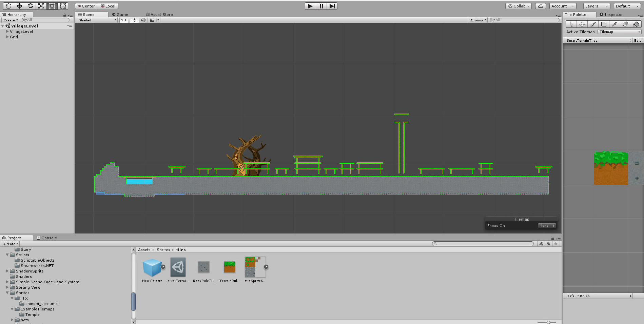
Task: Open the Shaded draw mode dropdown
Action: click(97, 20)
